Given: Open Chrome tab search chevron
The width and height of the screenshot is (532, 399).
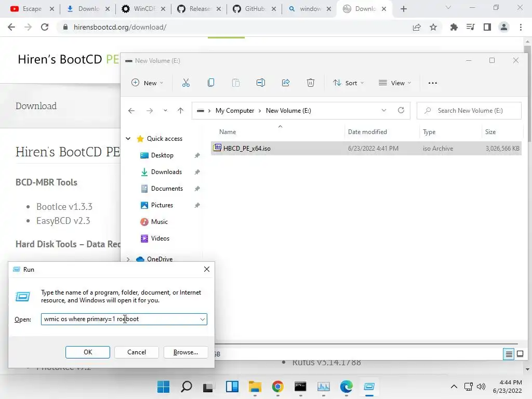Looking at the screenshot, I should click(x=448, y=8).
